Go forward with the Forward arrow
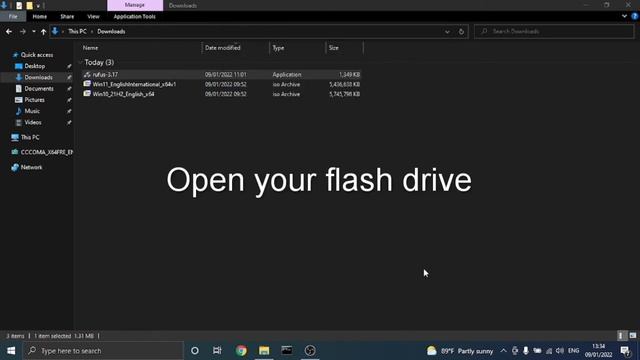The width and height of the screenshot is (640, 360). point(22,31)
